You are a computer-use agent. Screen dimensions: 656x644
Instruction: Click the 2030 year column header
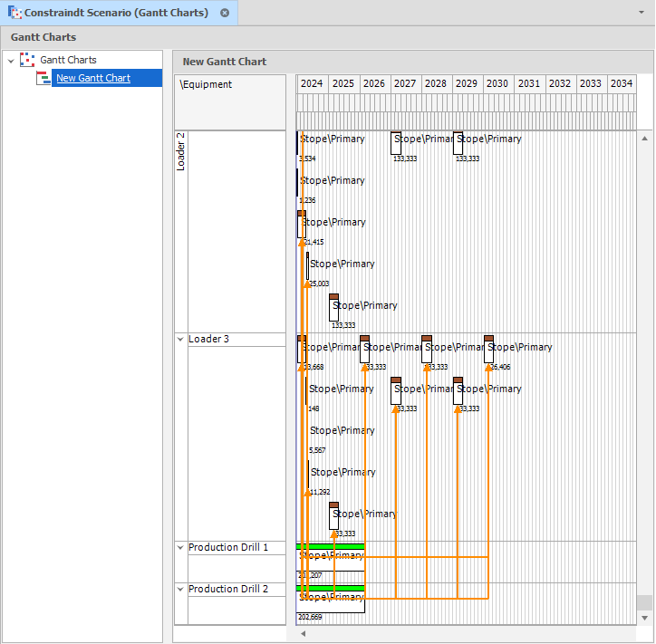pyautogui.click(x=497, y=83)
